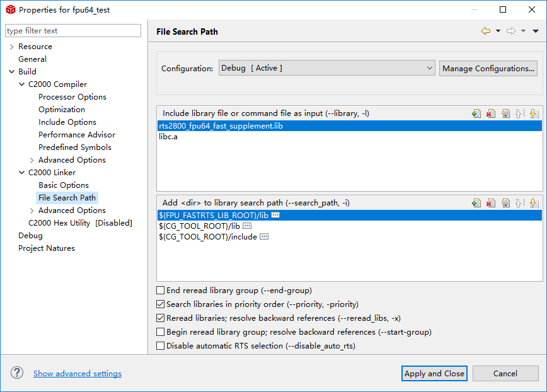Click Add icon in library search path list
The height and width of the screenshot is (392, 547).
[476, 203]
